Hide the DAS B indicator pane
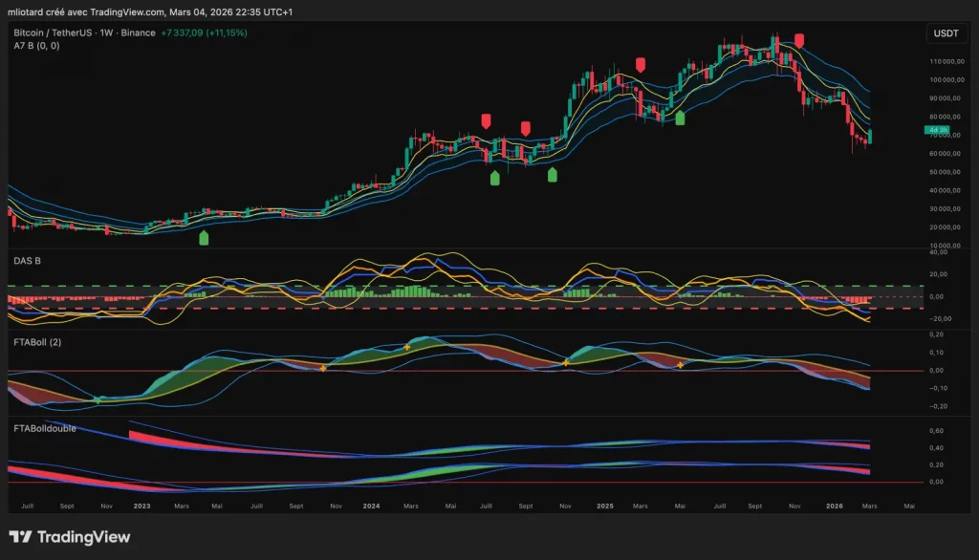This screenshot has width=979, height=560. [25, 259]
